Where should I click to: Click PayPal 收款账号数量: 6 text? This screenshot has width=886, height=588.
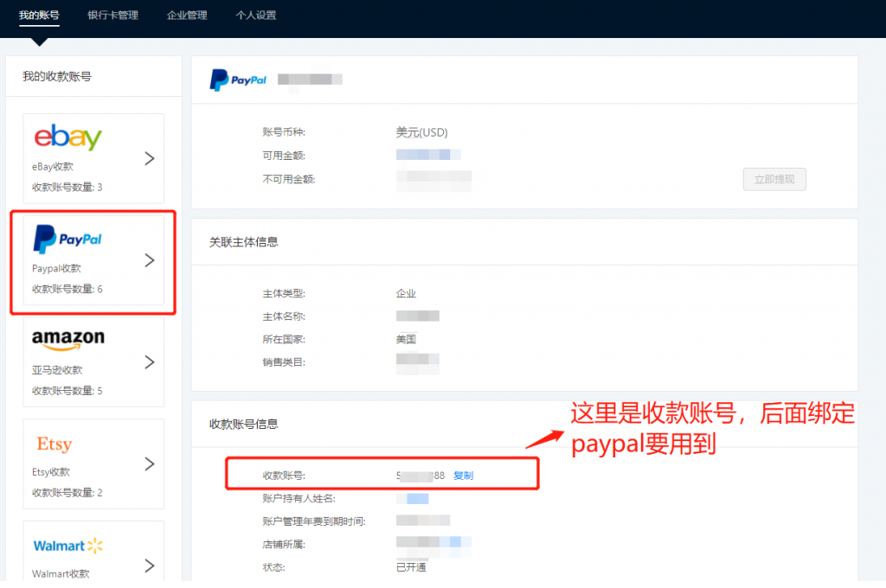[x=67, y=289]
